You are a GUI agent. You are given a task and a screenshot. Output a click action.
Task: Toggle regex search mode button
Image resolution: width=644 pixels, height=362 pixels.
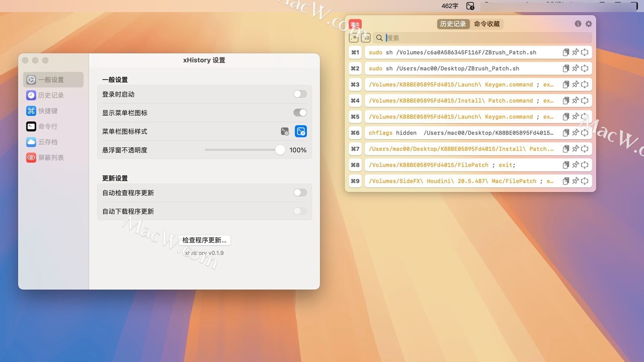tap(353, 38)
